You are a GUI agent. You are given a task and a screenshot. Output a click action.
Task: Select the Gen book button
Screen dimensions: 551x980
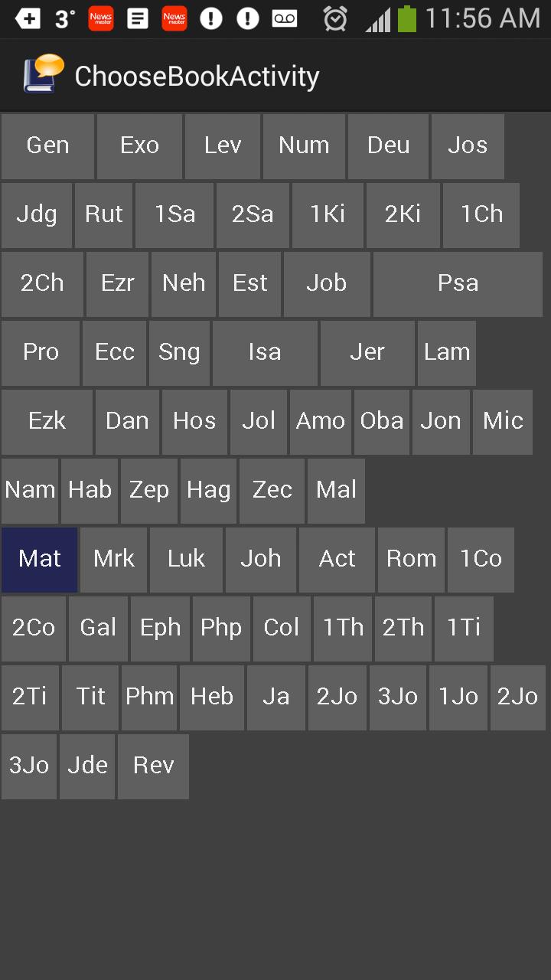point(47,146)
